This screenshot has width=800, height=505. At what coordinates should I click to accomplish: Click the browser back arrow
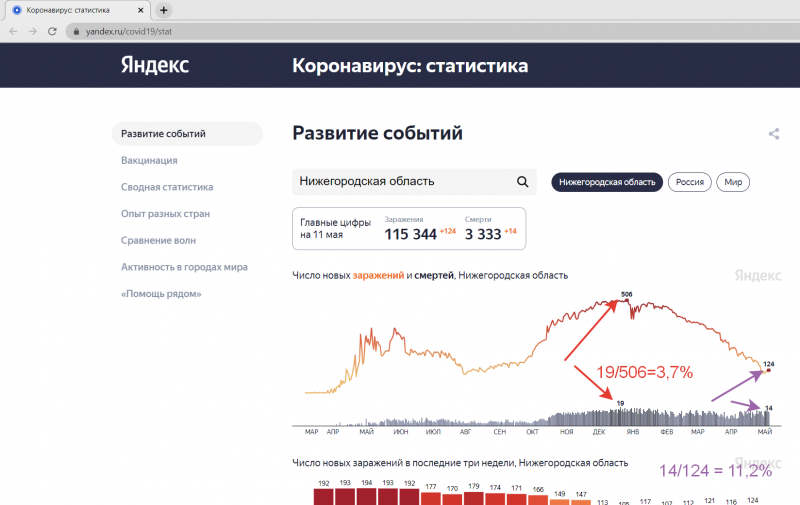[x=14, y=32]
